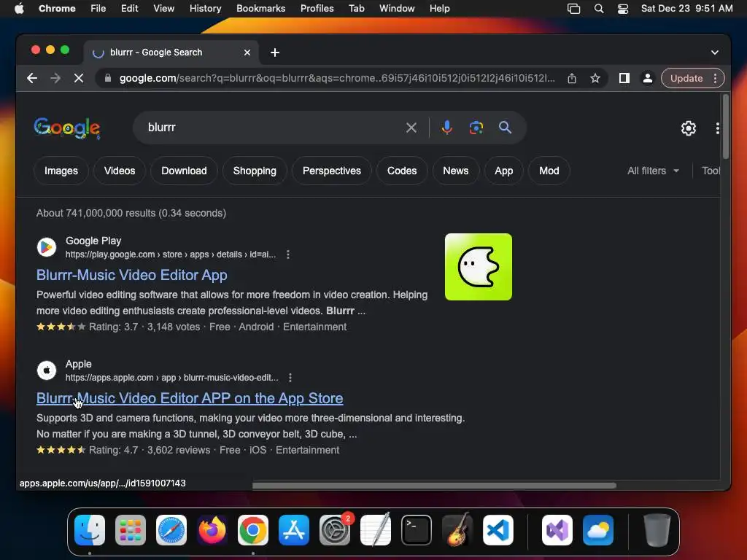Open more options for Apple result

point(290,378)
